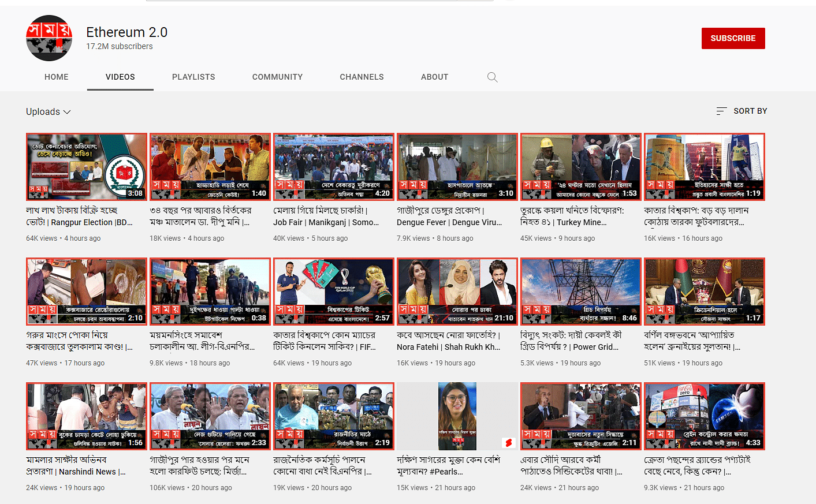
Task: Play the Job Fair Manikganj video thumbnail
Action: 334,167
